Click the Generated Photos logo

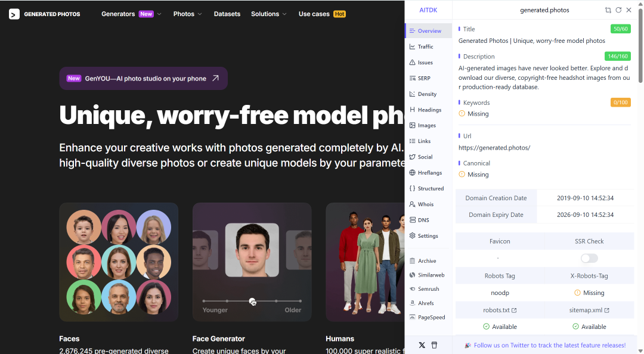[44, 14]
